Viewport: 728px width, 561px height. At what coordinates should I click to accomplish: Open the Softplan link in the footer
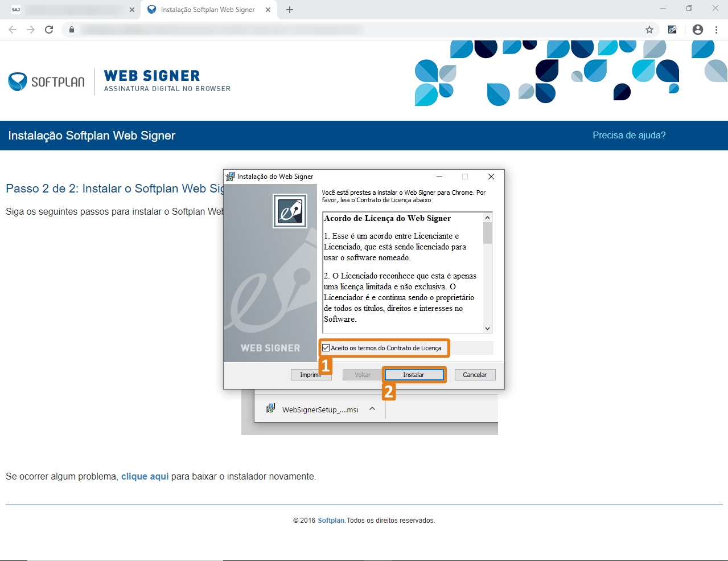331,521
